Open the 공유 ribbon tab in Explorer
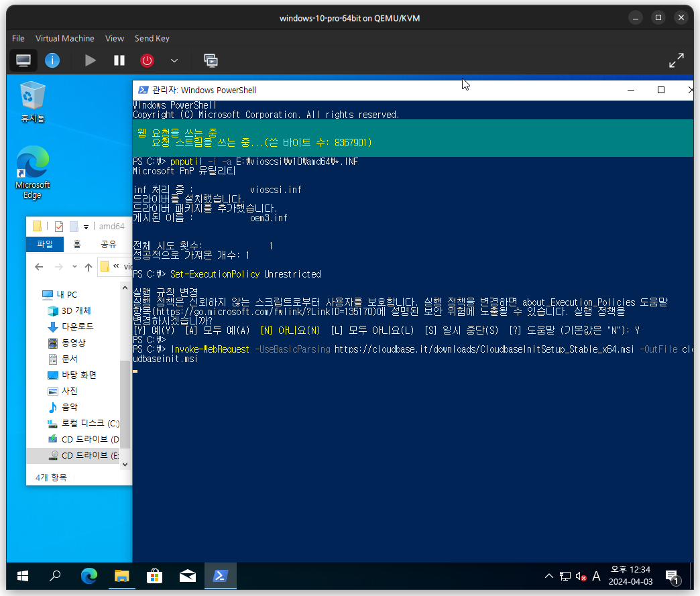Screen dimensions: 700x596 pos(109,244)
